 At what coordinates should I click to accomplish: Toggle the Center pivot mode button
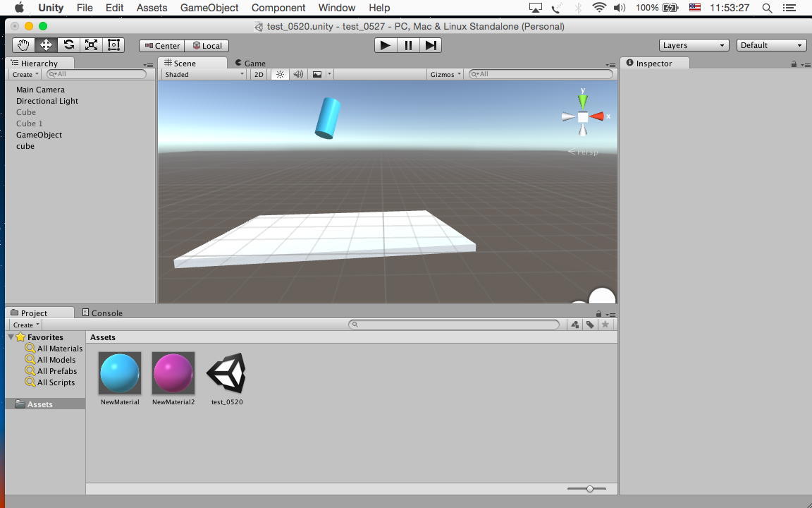[x=162, y=46]
